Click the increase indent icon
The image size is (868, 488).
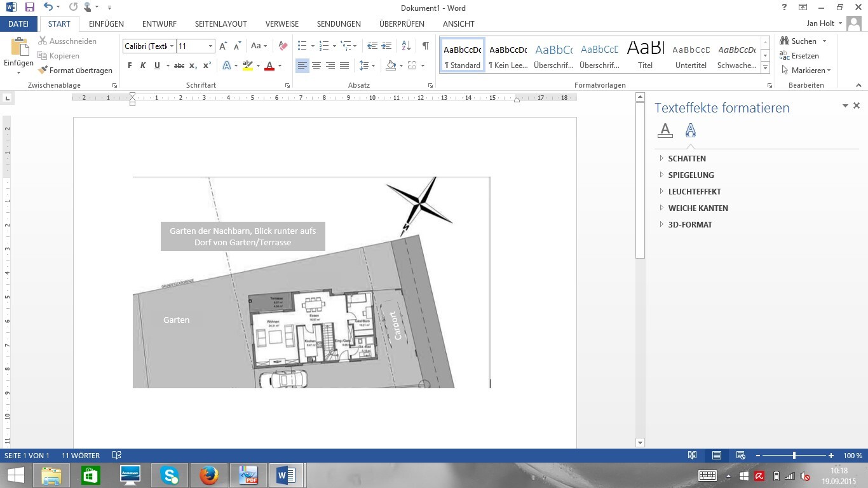coord(387,46)
